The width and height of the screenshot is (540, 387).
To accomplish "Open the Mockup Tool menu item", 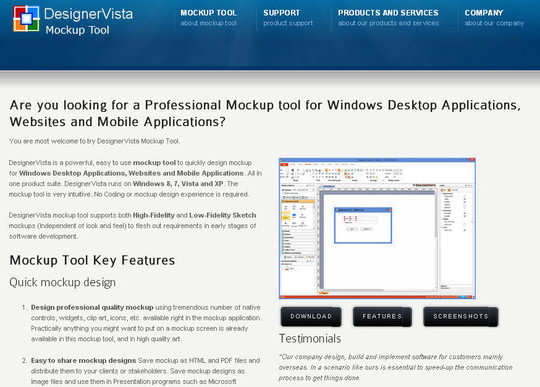I will [x=208, y=13].
